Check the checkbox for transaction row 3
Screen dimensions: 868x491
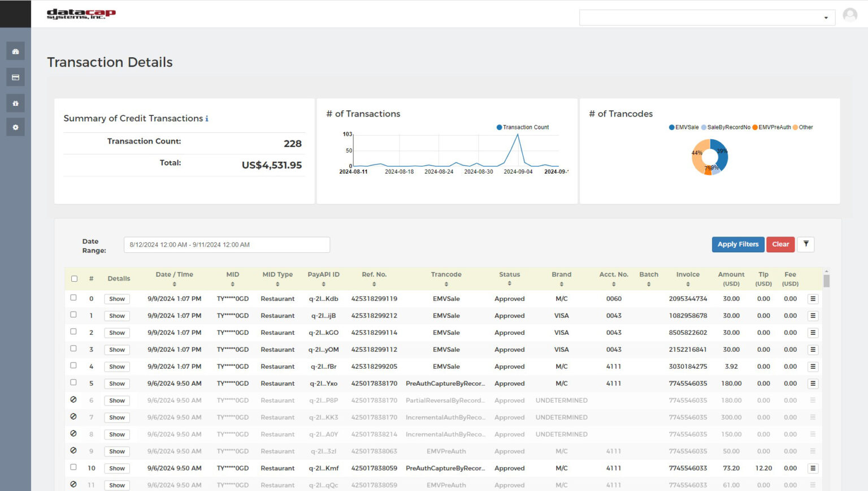coord(74,349)
